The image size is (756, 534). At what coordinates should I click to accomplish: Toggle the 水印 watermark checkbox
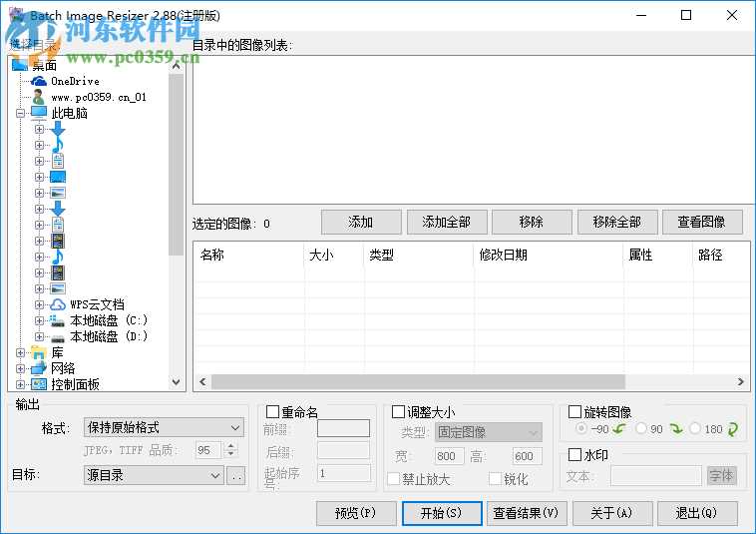pos(574,455)
